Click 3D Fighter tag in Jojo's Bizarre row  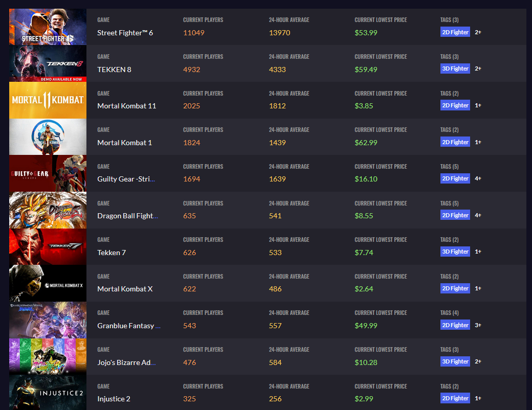coord(455,361)
